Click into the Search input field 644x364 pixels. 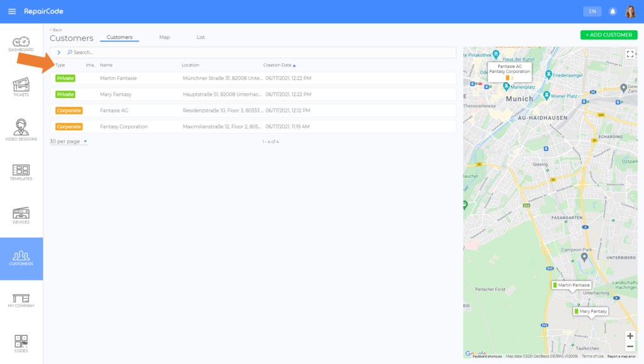tap(263, 52)
